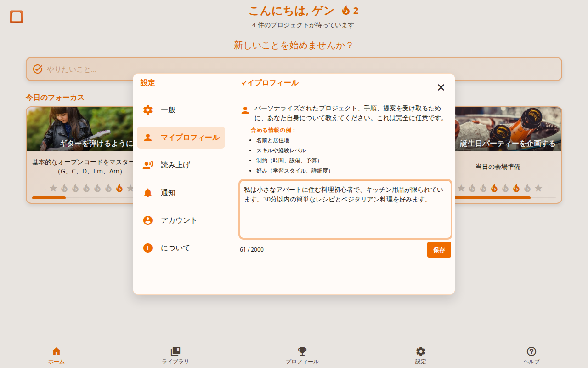
Task: Click the 61 / 2000 character counter
Action: pos(252,250)
